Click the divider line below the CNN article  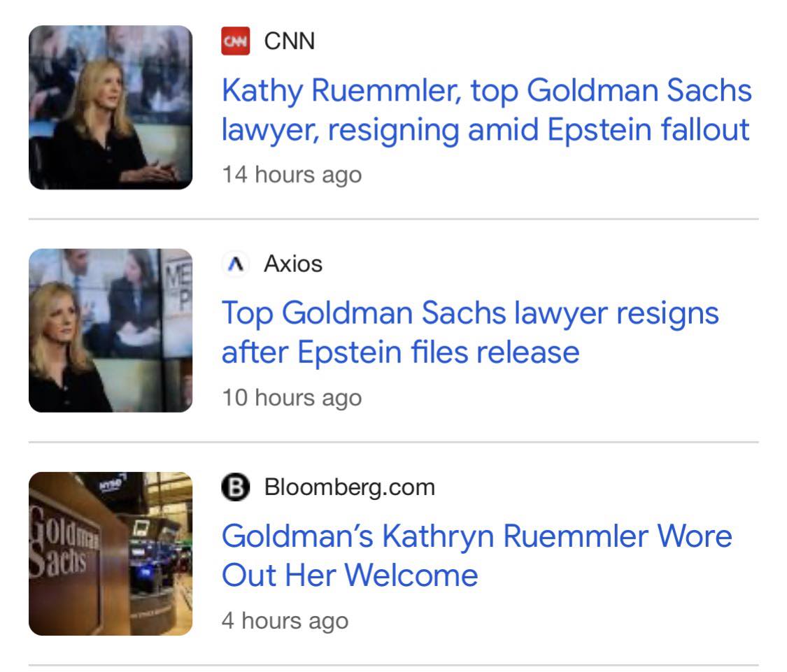(393, 219)
